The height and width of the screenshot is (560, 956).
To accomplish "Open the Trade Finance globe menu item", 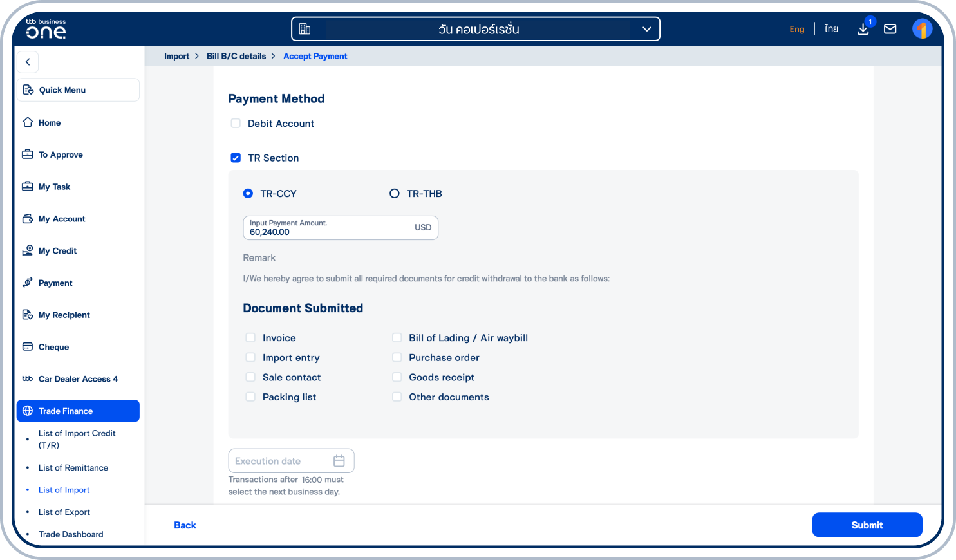I will click(x=65, y=411).
